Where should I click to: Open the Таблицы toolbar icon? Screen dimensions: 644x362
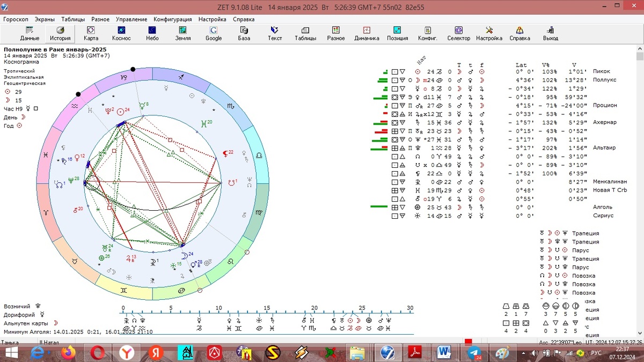[305, 33]
